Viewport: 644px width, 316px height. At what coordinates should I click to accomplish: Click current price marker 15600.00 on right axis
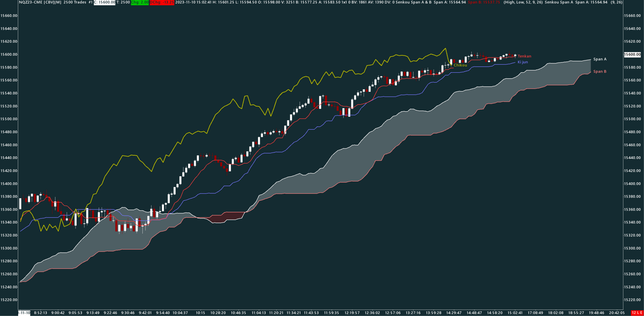pos(632,54)
